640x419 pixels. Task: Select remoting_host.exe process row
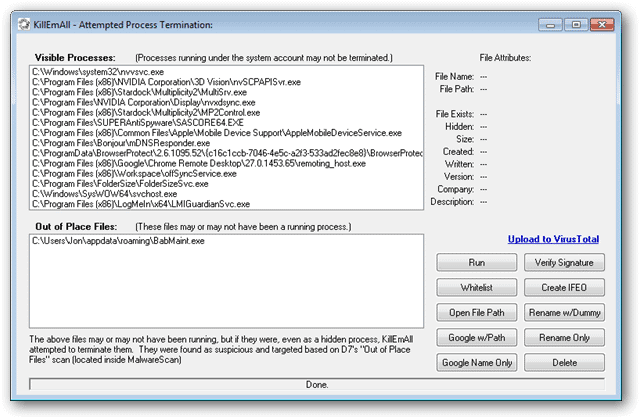tap(227, 164)
